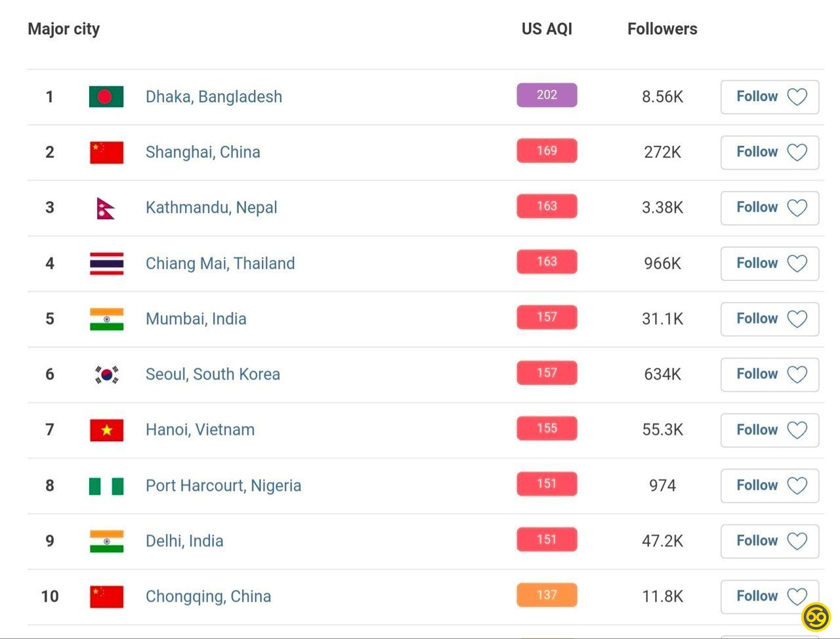Open the Chiang Mai, Thailand link
The width and height of the screenshot is (840, 639).
pos(220,263)
